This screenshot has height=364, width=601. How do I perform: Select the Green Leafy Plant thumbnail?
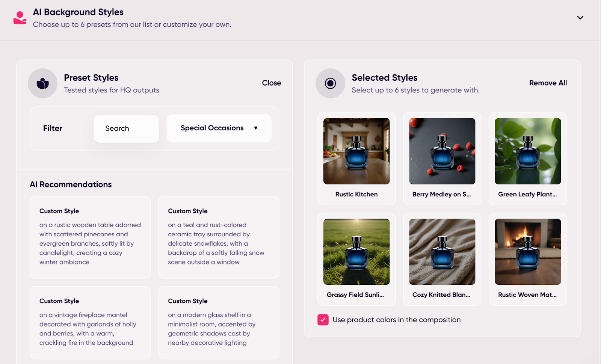click(x=528, y=151)
